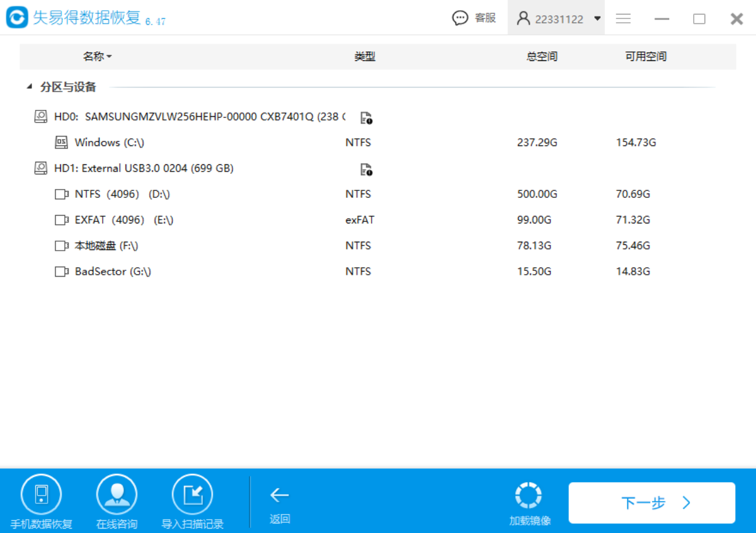Open the mobile phone data recovery icon
The image size is (756, 533).
tap(41, 494)
